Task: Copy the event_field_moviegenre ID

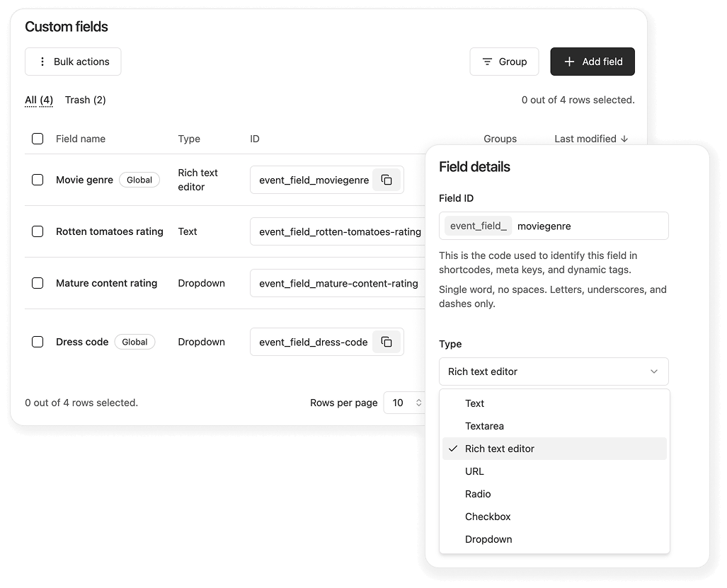Action: coord(387,180)
